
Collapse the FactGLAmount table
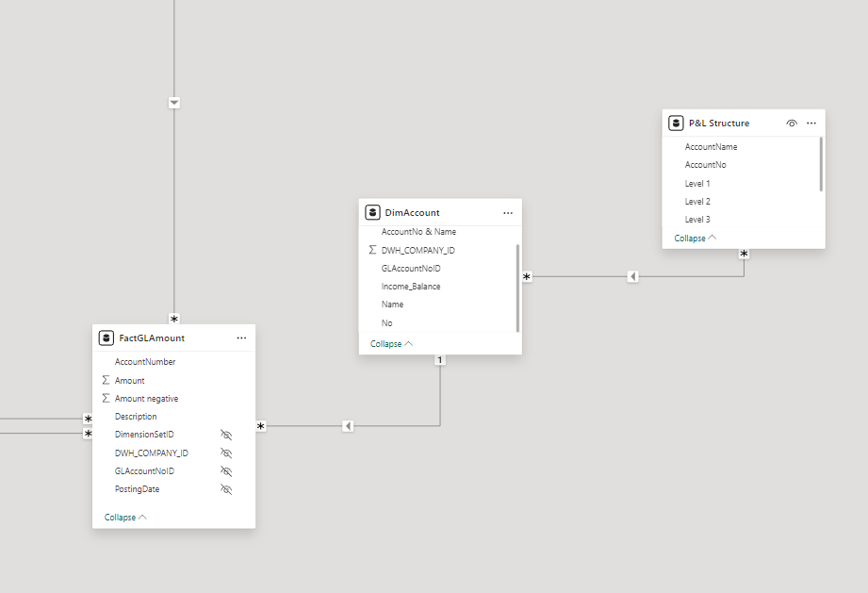pos(125,518)
